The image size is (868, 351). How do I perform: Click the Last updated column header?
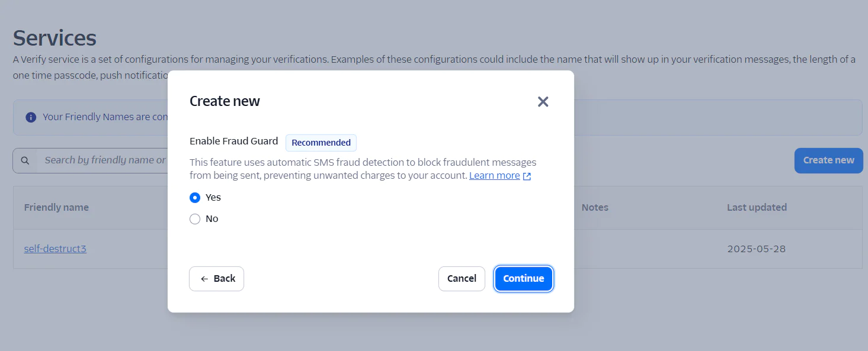[757, 207]
